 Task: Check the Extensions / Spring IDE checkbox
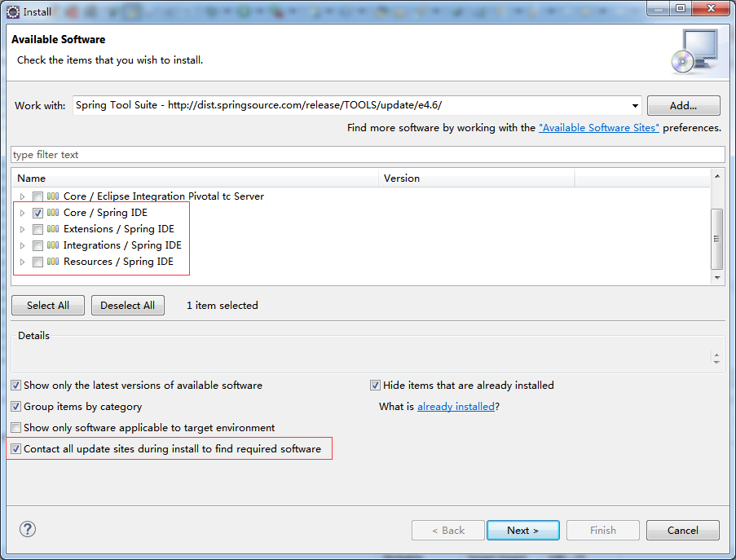click(38, 230)
